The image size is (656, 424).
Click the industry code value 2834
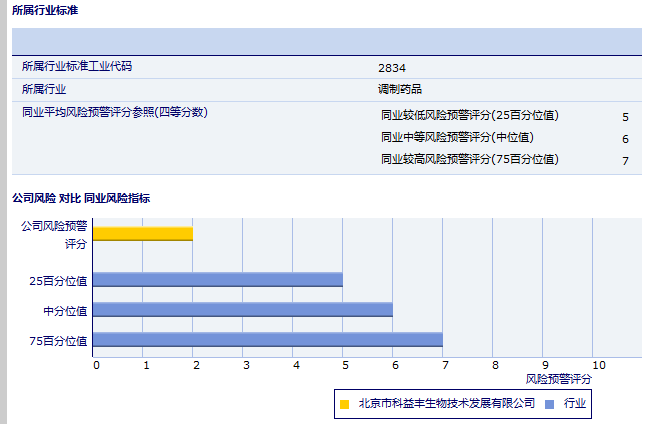click(392, 68)
